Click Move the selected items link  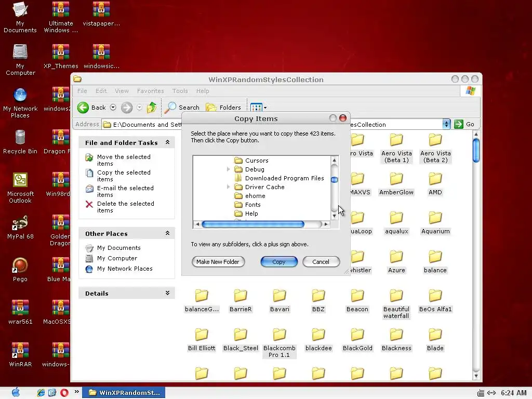tap(124, 160)
